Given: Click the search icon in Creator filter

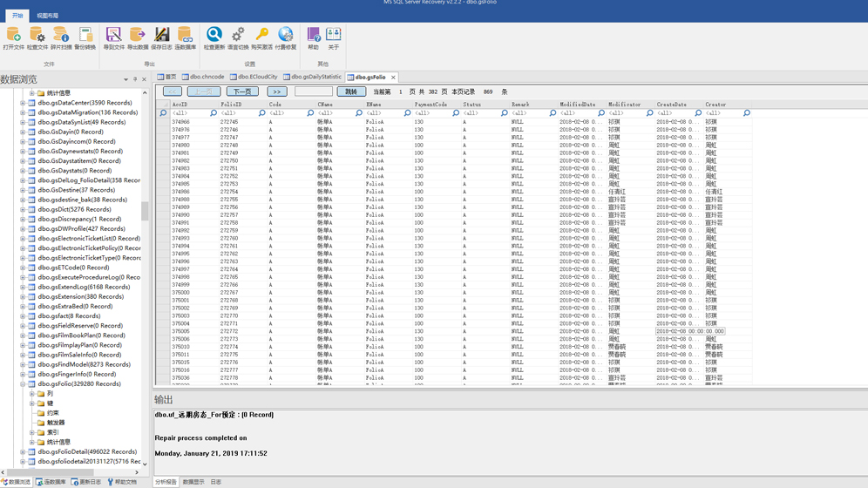Looking at the screenshot, I should pos(747,113).
